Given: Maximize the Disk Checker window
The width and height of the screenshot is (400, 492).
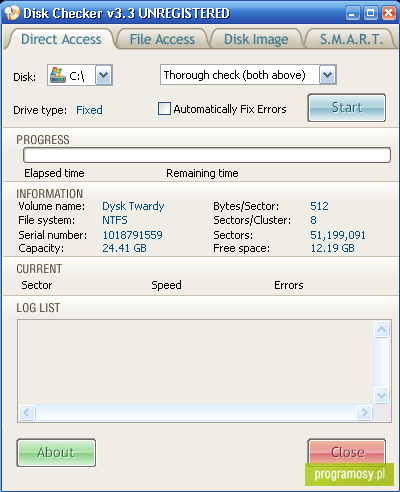Looking at the screenshot, I should 370,13.
